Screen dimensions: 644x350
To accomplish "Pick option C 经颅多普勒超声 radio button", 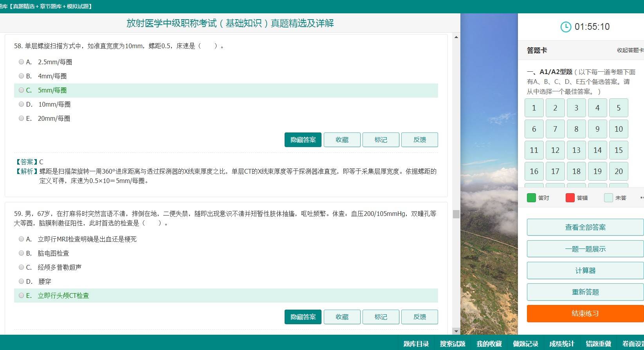I will (22, 267).
